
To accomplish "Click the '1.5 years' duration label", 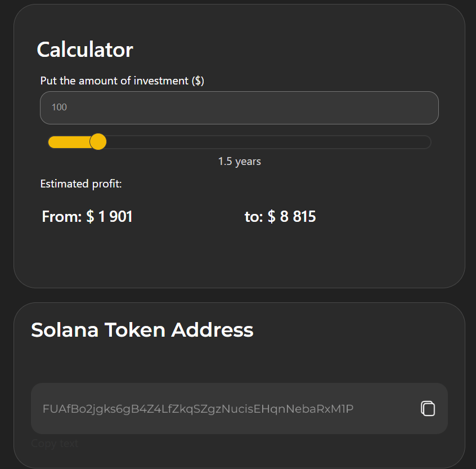I will 240,161.
